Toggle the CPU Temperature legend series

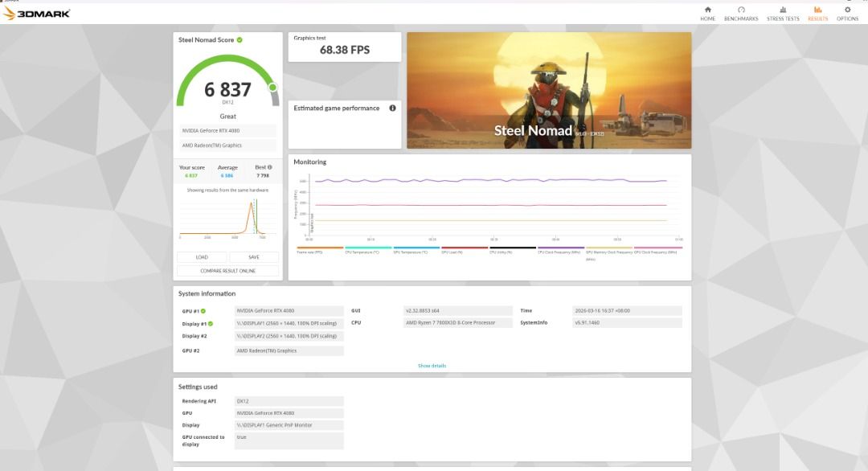coord(367,250)
